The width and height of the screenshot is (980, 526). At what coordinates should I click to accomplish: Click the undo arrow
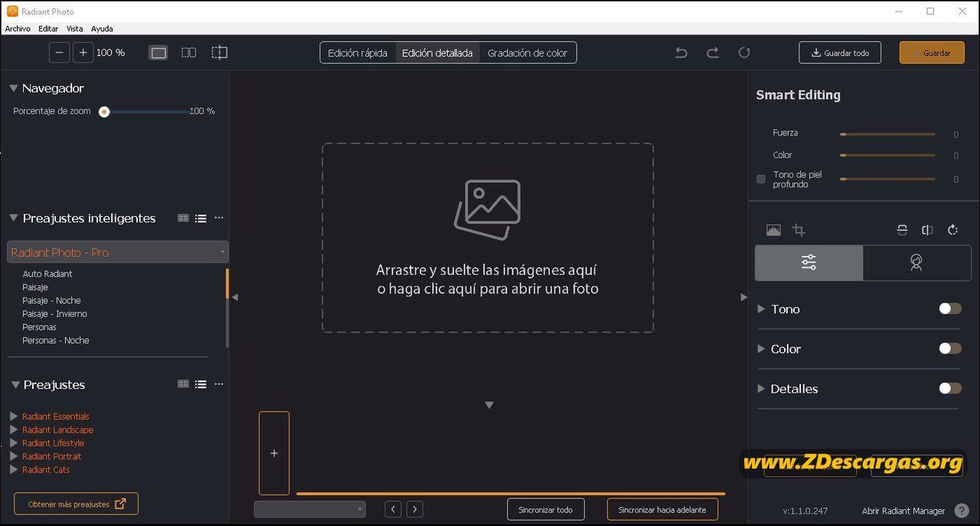pos(681,53)
